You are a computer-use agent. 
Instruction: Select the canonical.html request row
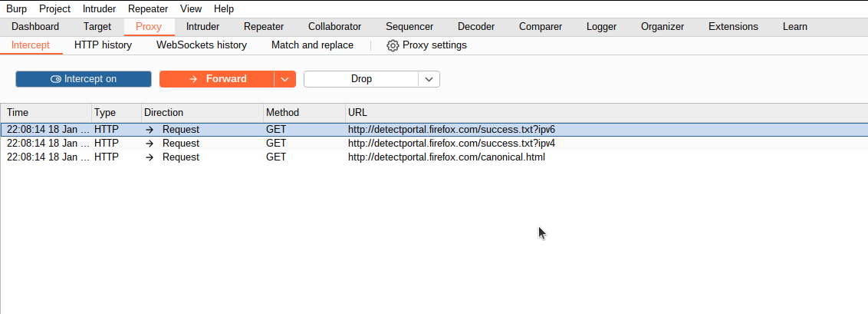434,157
